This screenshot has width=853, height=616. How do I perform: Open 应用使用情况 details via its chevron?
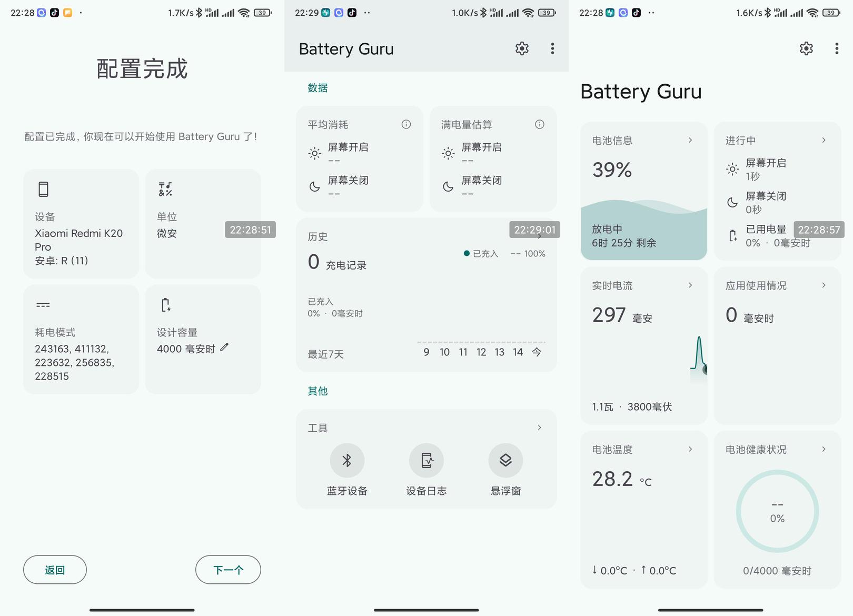click(824, 285)
